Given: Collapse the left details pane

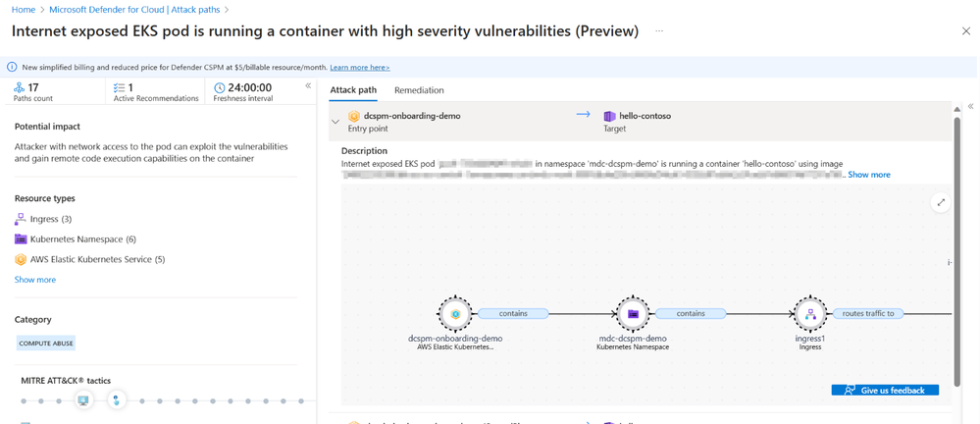Looking at the screenshot, I should tap(308, 85).
